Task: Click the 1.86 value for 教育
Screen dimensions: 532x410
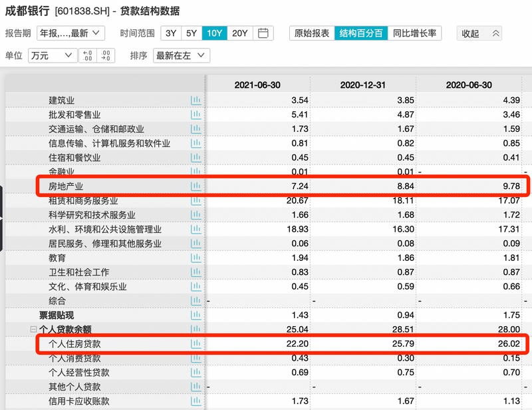Action: (406, 258)
